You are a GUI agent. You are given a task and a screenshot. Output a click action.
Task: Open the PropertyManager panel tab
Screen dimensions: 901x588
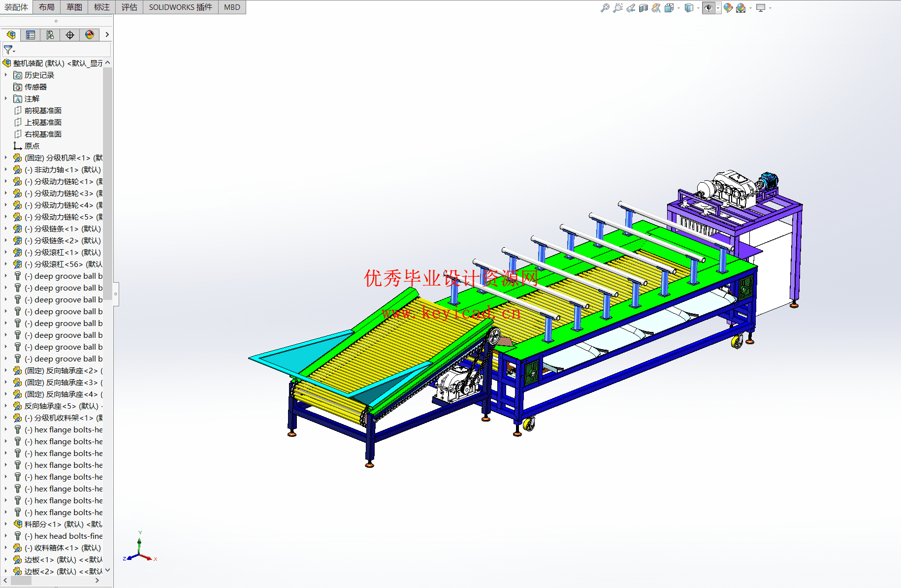point(31,35)
